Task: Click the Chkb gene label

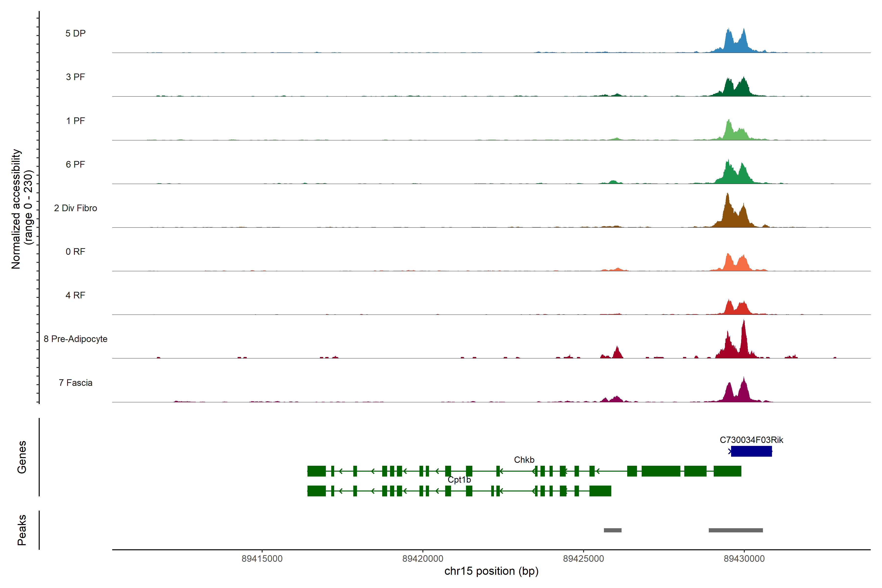Action: pos(524,460)
